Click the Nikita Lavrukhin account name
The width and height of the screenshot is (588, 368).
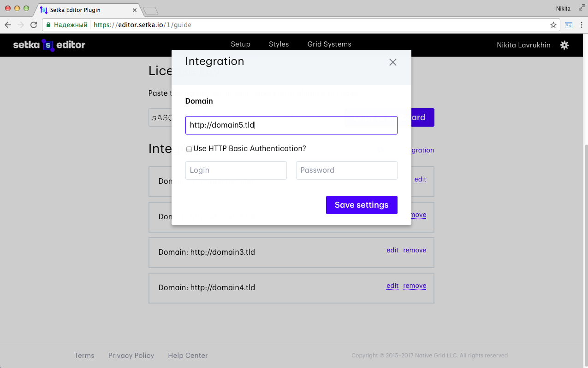coord(523,45)
